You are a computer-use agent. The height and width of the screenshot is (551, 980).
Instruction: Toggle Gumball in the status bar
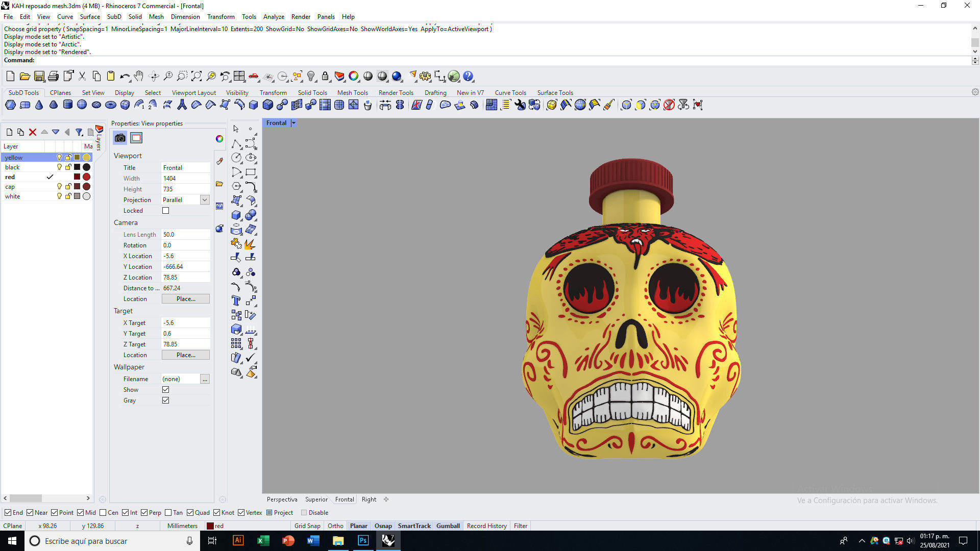(x=448, y=526)
